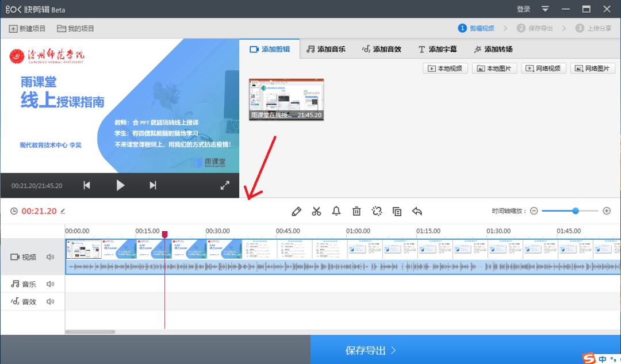The width and height of the screenshot is (621, 364).
Task: Select the 雨课堂 clip thumbnail in media bin
Action: 286,99
